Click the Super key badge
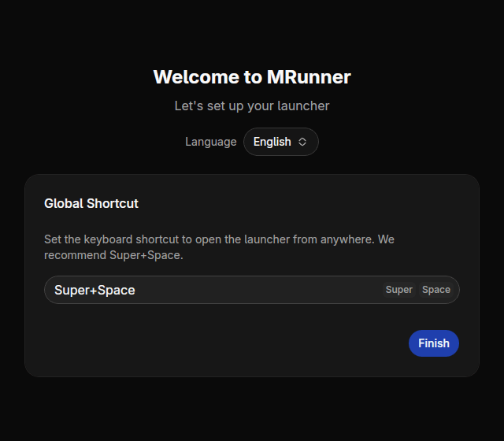Screen dimensions: 504x441 pos(399,290)
